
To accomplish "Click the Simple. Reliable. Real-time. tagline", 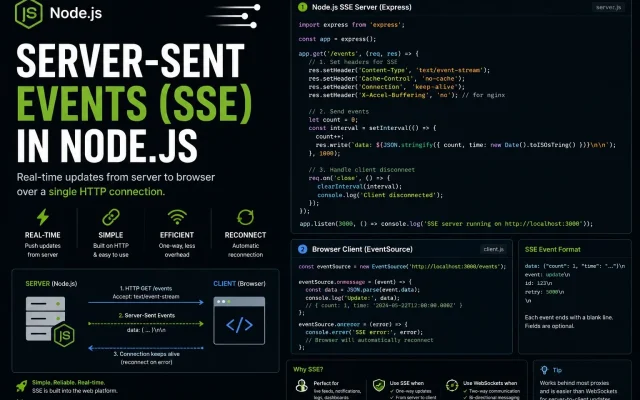I will click(x=69, y=382).
